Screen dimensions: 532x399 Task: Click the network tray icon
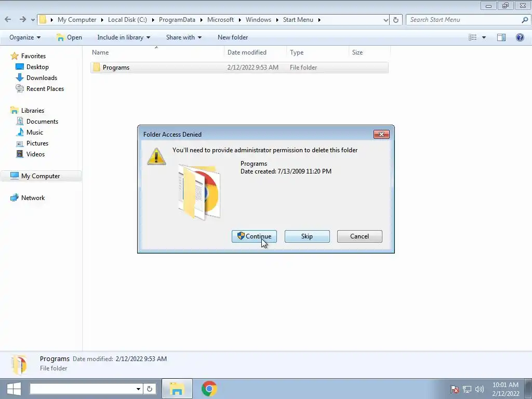tap(467, 389)
